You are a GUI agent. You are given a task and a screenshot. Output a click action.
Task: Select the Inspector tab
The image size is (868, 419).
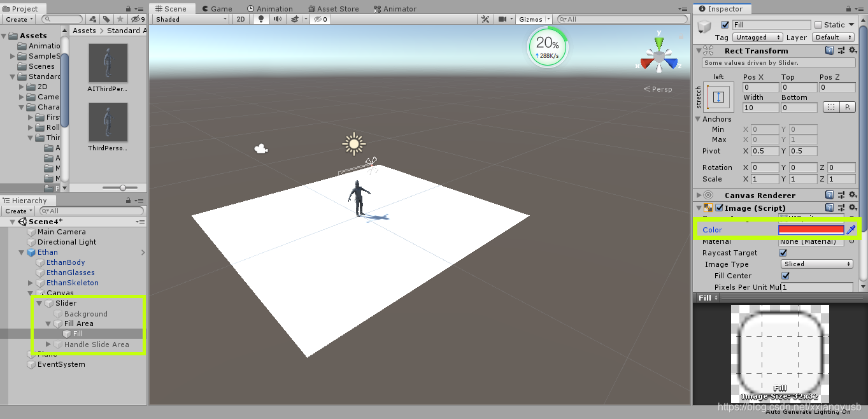(722, 9)
